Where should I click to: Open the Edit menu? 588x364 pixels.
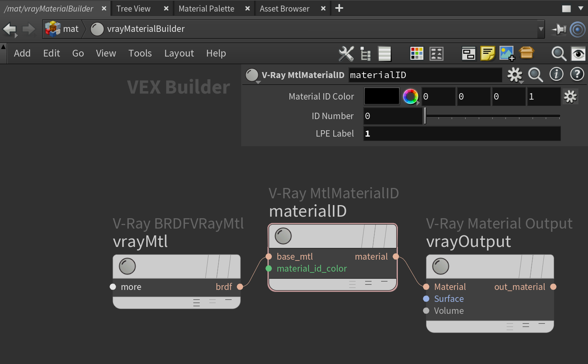pos(51,53)
